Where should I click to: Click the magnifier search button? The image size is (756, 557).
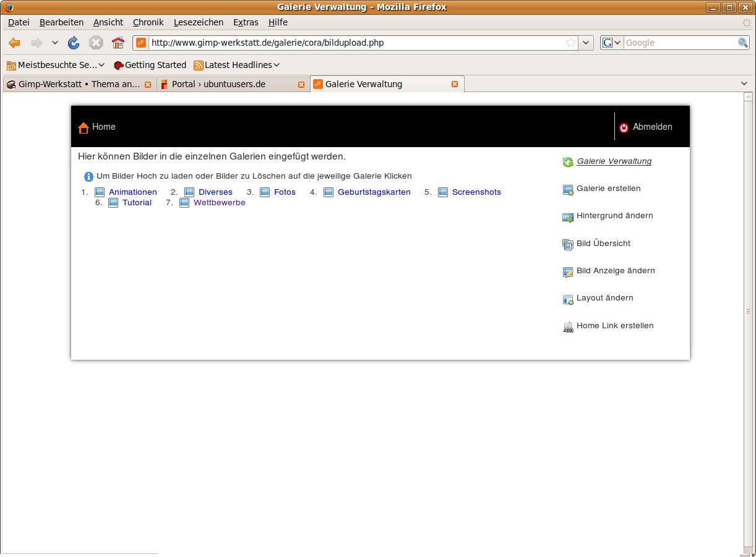click(x=743, y=43)
